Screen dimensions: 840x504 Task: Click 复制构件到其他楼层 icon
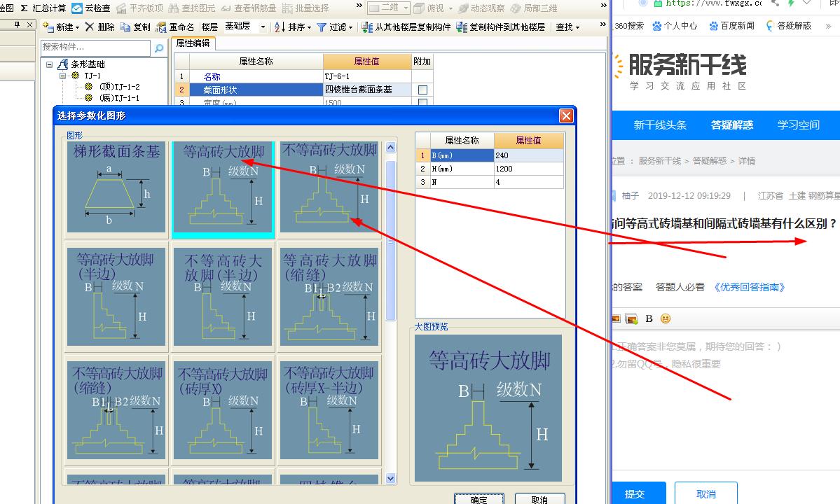(462, 27)
